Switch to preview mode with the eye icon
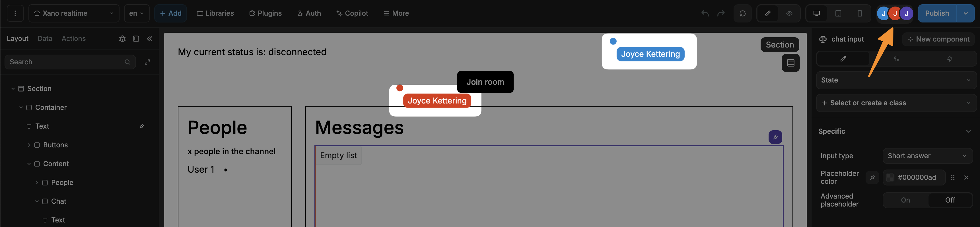Viewport: 980px width, 227px height. (x=789, y=13)
